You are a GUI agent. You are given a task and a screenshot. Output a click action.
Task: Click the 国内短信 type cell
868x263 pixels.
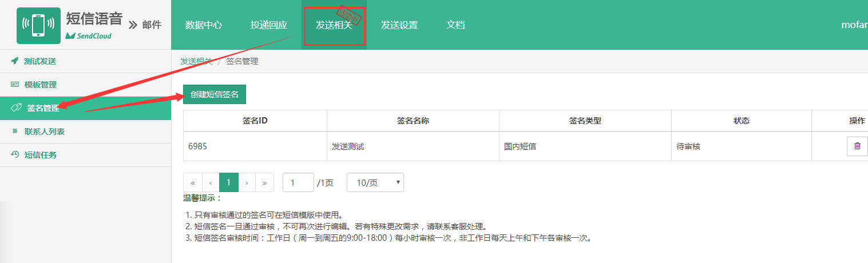585,146
